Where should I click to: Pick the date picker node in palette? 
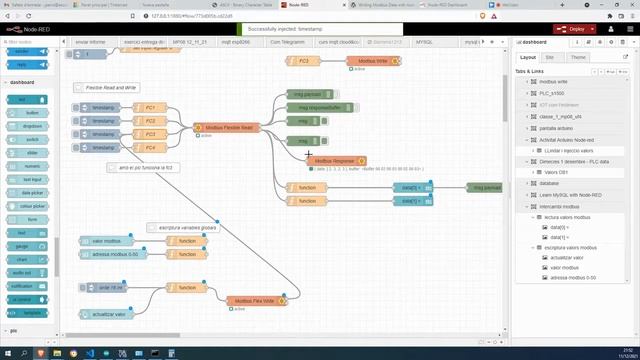coord(27,193)
